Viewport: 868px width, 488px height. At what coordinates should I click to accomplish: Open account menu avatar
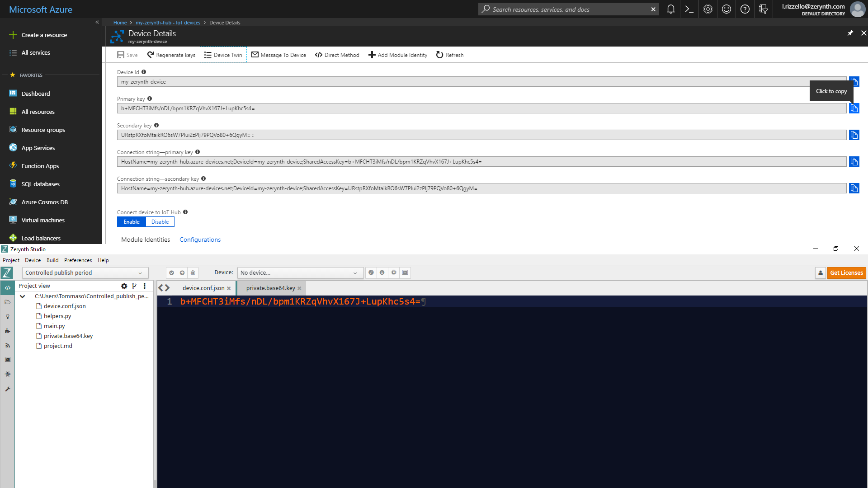click(x=857, y=9)
